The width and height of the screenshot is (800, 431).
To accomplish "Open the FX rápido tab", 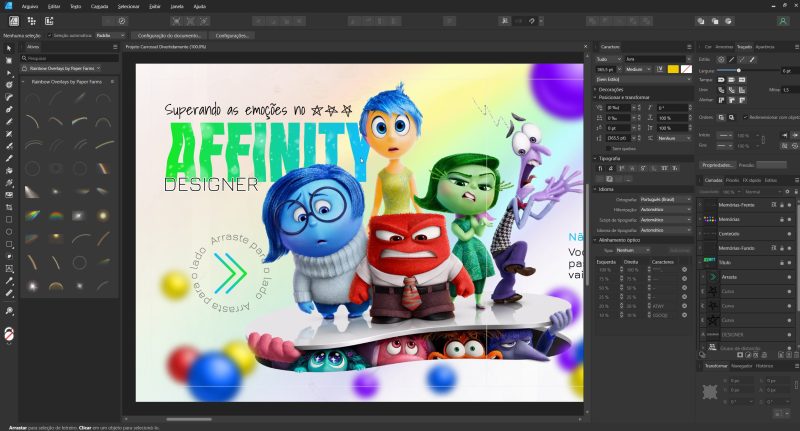I will pos(752,180).
